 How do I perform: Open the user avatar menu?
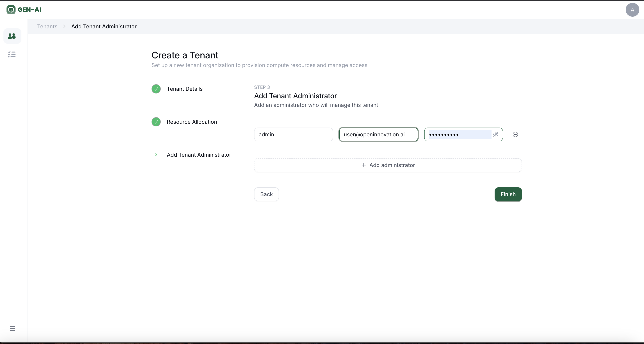point(632,10)
